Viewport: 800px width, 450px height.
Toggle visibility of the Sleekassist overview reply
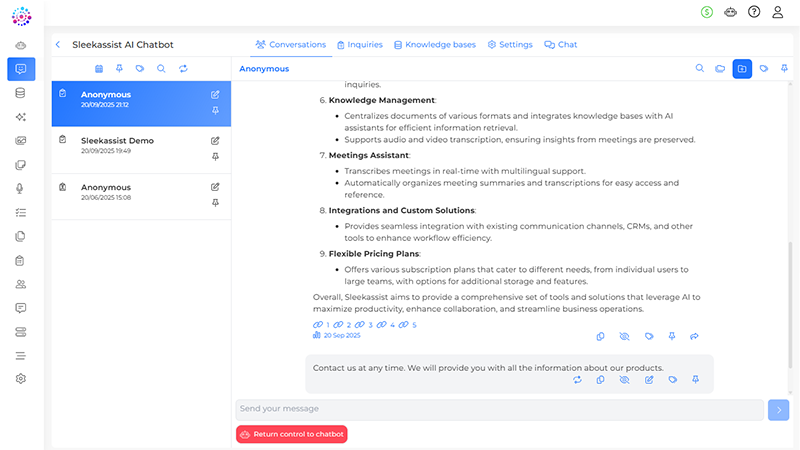tap(624, 337)
